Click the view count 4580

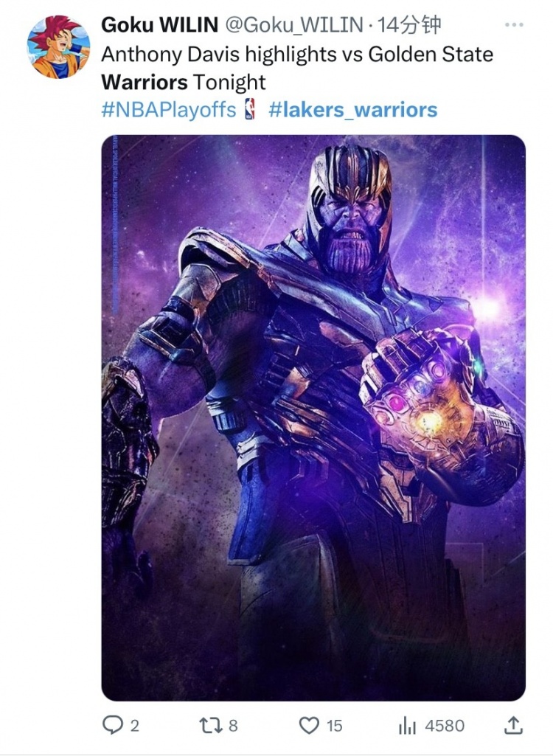click(x=445, y=726)
